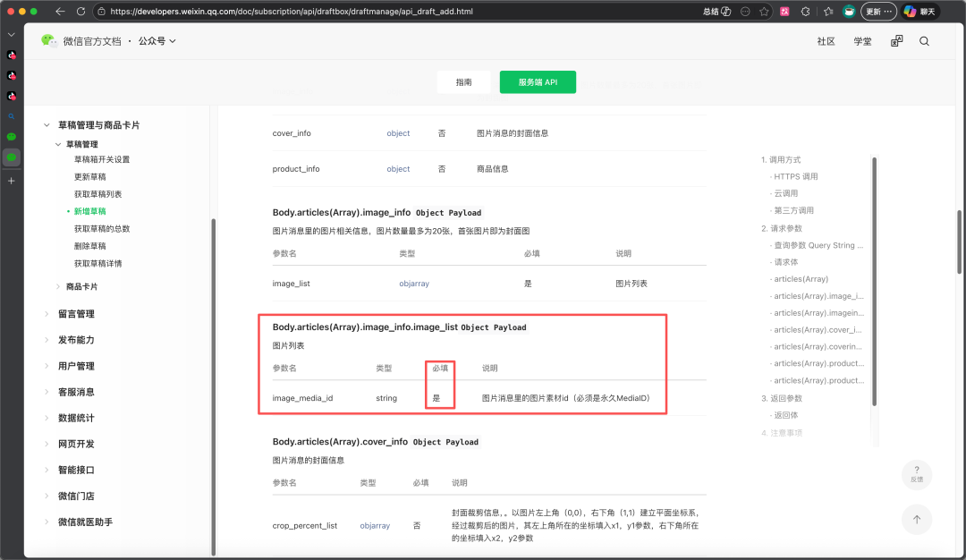Screen dimensions: 966x560
Task: Switch to the 指南 tab
Action: [464, 82]
